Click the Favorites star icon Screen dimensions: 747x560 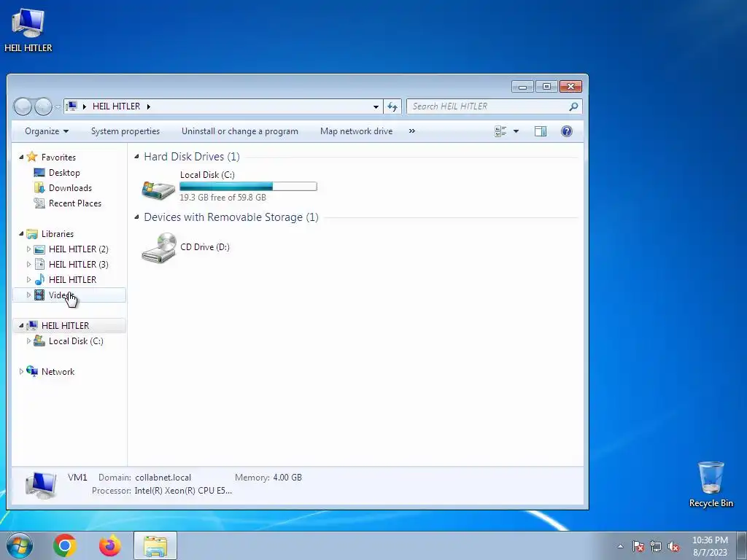click(32, 157)
